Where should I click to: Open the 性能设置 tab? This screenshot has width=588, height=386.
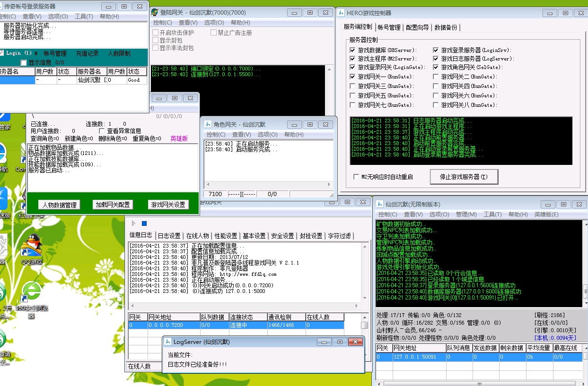pos(226,236)
